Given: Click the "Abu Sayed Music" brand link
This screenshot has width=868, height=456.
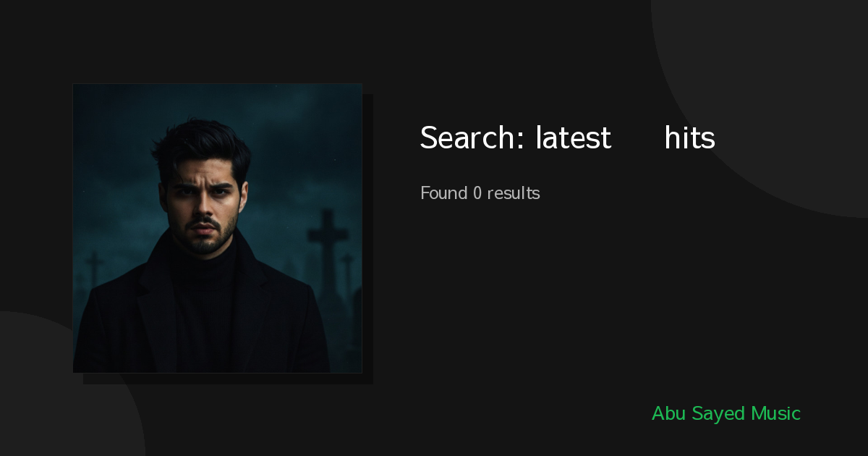Looking at the screenshot, I should pyautogui.click(x=726, y=414).
